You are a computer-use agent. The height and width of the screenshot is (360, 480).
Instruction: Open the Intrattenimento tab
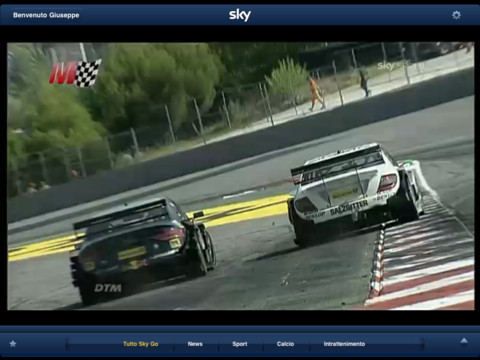[x=344, y=344]
